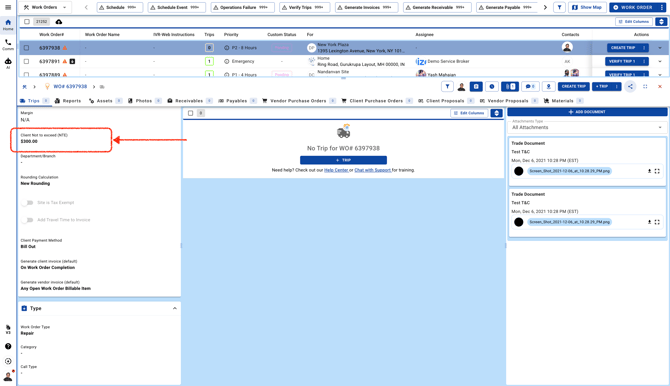Open the hamburger menu in top-left corner

click(8, 7)
